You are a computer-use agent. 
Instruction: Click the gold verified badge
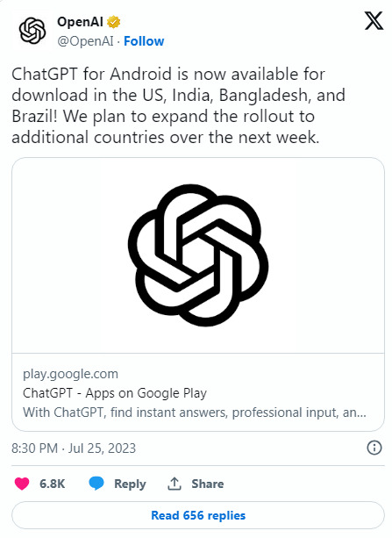pos(113,22)
